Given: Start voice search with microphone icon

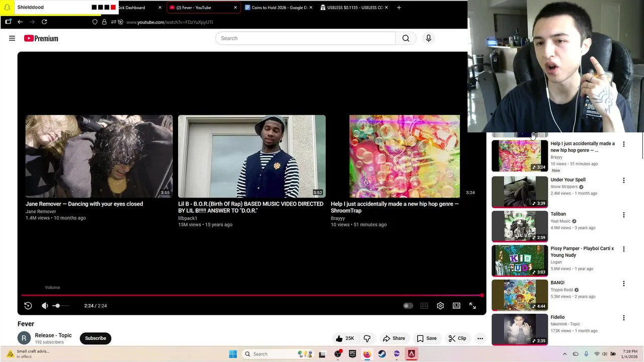Looking at the screenshot, I should [429, 38].
